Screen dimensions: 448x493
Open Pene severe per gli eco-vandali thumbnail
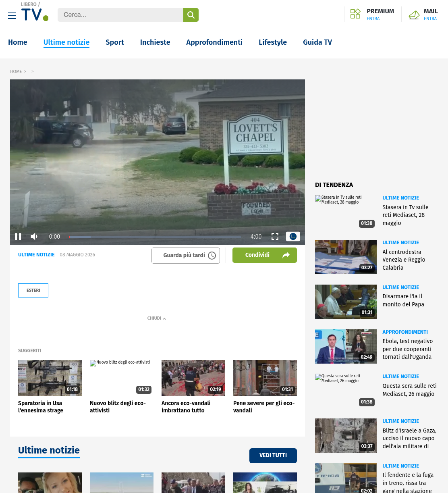[x=265, y=378]
